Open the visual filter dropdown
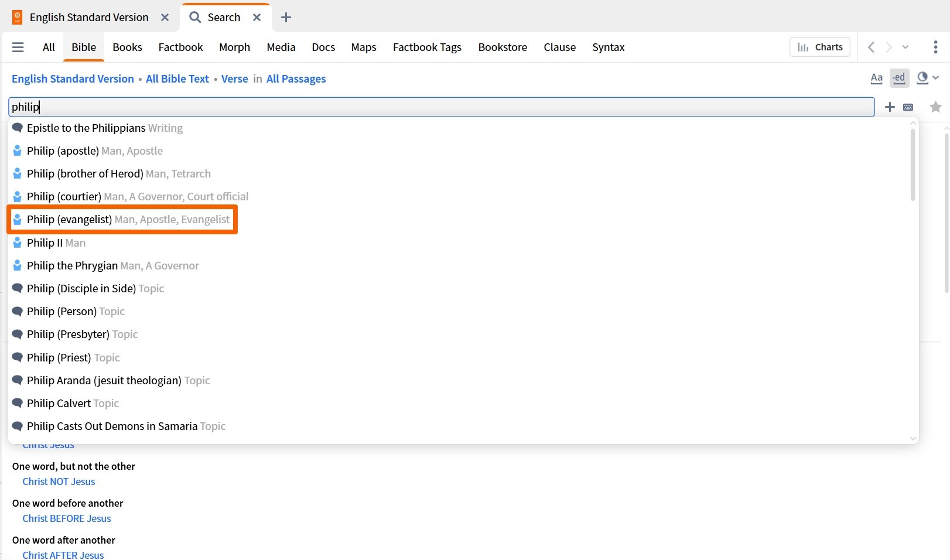The height and width of the screenshot is (560, 950). point(928,78)
